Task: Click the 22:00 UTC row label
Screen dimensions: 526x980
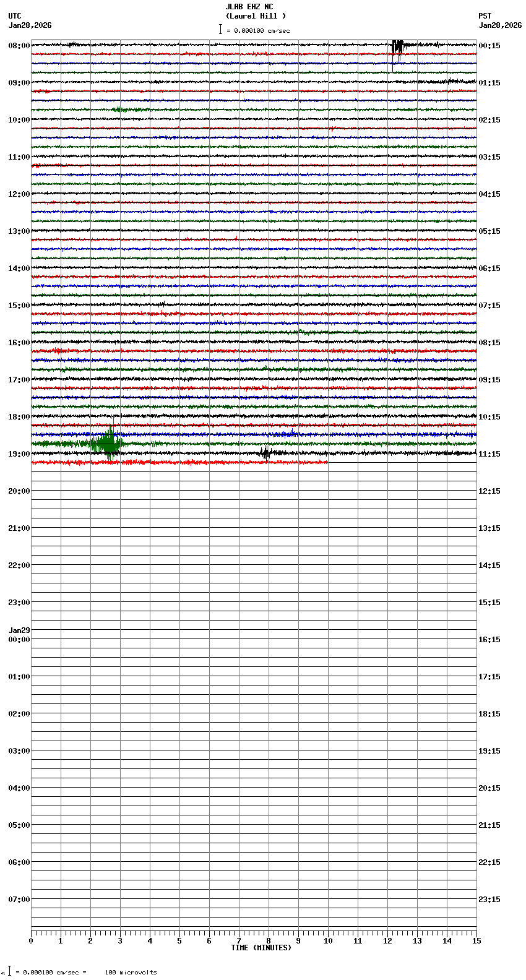Action: [19, 565]
